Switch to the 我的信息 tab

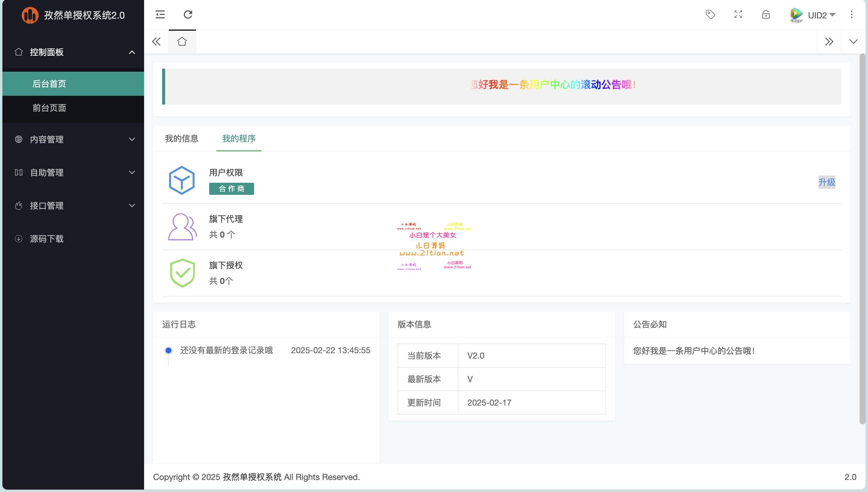pyautogui.click(x=181, y=139)
